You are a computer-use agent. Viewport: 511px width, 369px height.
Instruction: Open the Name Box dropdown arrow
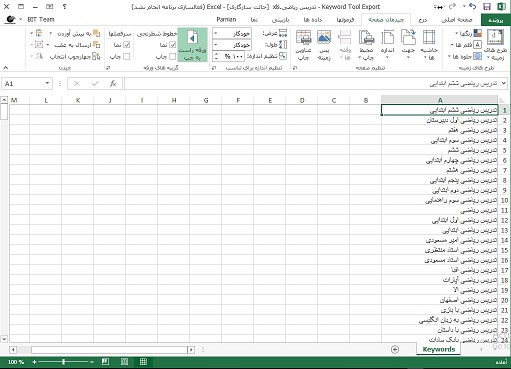(47, 83)
